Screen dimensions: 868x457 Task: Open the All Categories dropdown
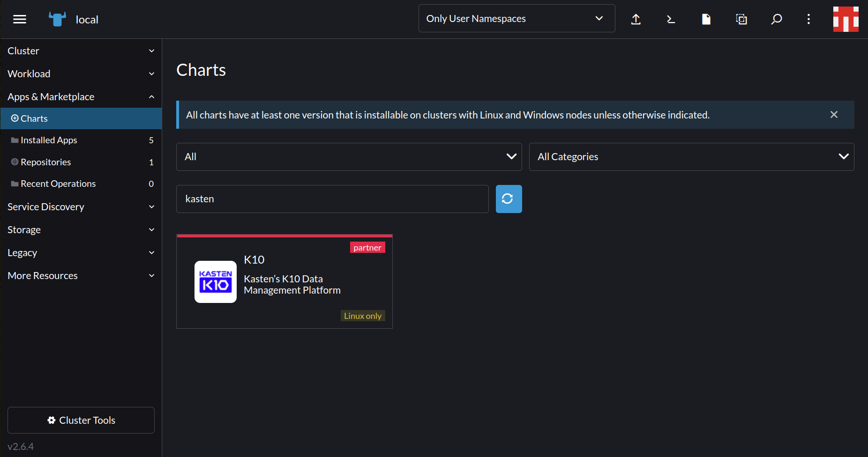tap(691, 157)
